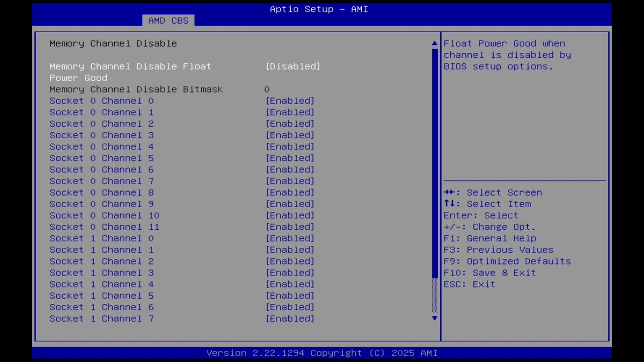Image resolution: width=644 pixels, height=362 pixels.
Task: Click the scrollbar up arrow
Action: [x=434, y=43]
